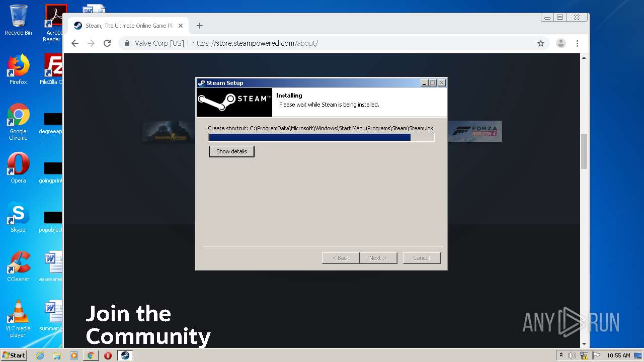The image size is (644, 362).
Task: Click the Windows Start button
Action: (x=14, y=355)
